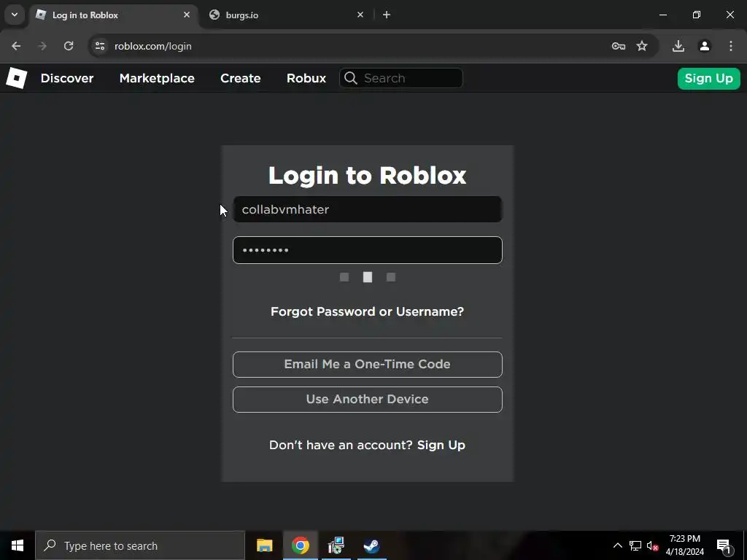The width and height of the screenshot is (747, 560).
Task: Switch to the Log in to Roblox tab
Action: (113, 15)
